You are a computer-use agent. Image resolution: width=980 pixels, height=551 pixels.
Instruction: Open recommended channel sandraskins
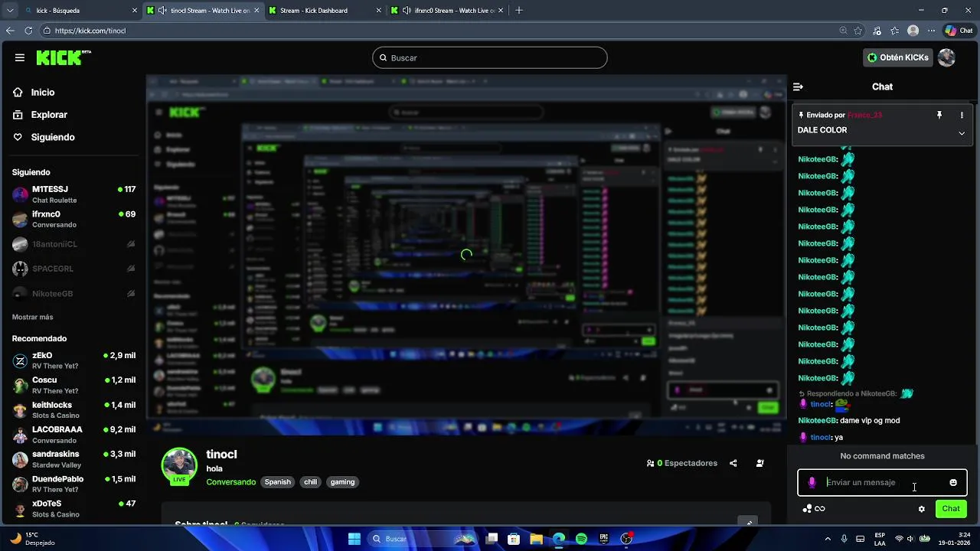(73, 459)
